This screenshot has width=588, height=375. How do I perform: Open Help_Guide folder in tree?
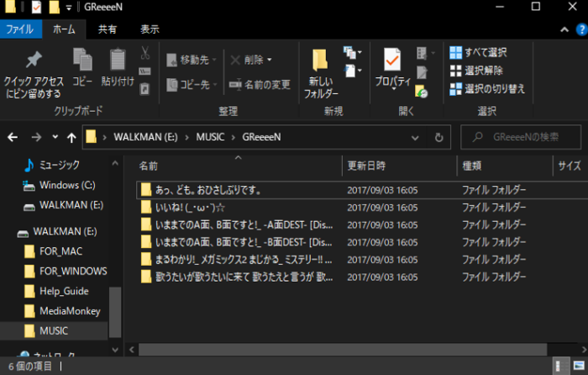pos(56,291)
